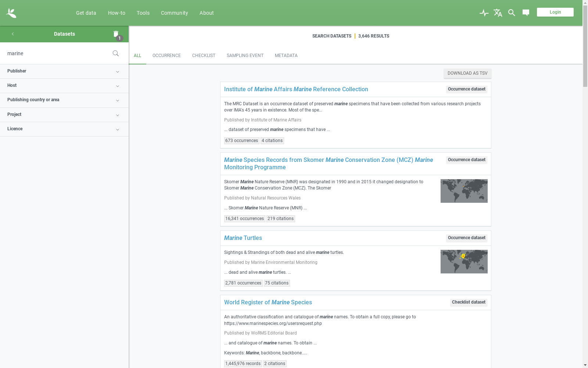Click the back chevron beside Datasets
This screenshot has height=368, width=588.
12,34
